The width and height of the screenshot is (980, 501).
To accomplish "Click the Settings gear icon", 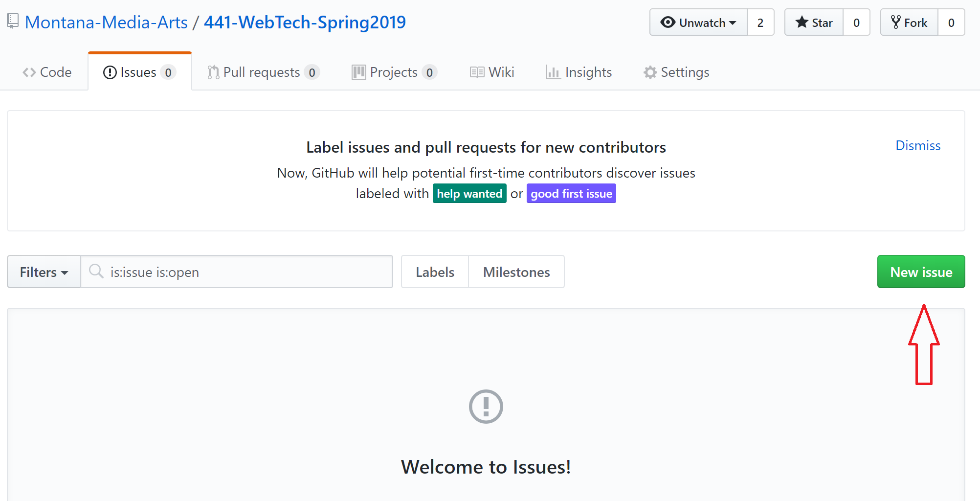I will [x=650, y=72].
